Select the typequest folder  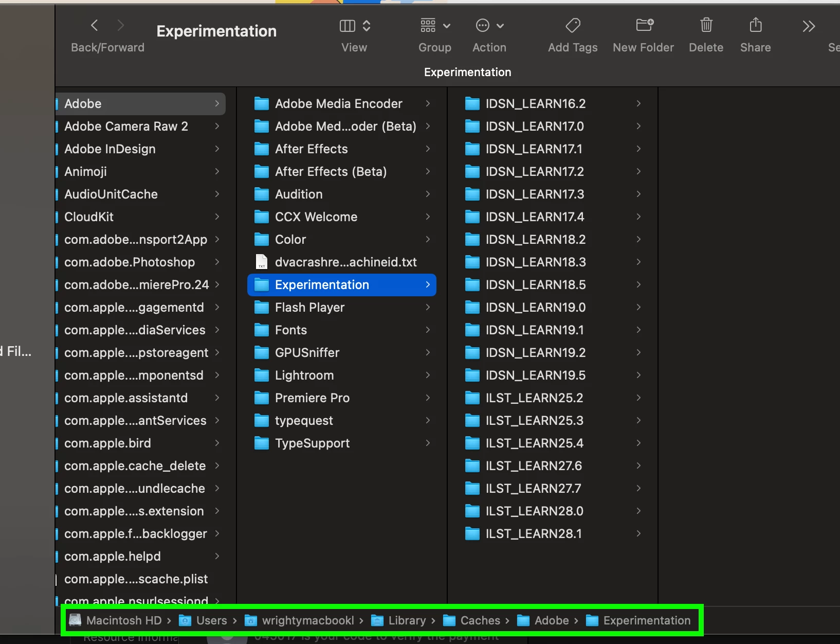click(x=342, y=421)
